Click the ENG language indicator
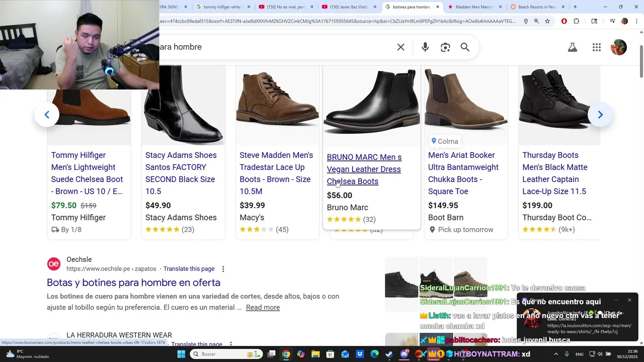The image size is (644, 362). pos(580,354)
